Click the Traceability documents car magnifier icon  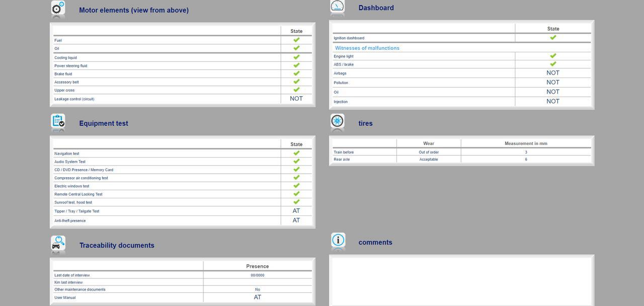pyautogui.click(x=58, y=244)
